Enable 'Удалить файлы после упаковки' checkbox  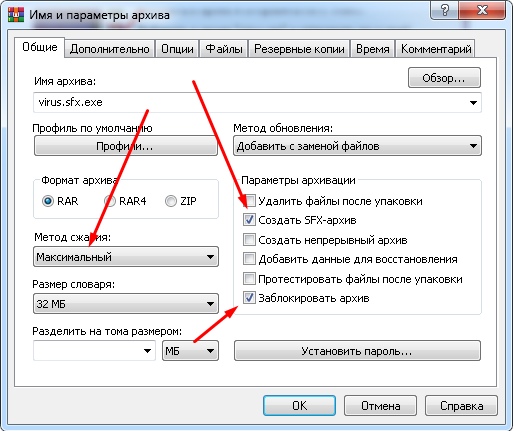[249, 201]
